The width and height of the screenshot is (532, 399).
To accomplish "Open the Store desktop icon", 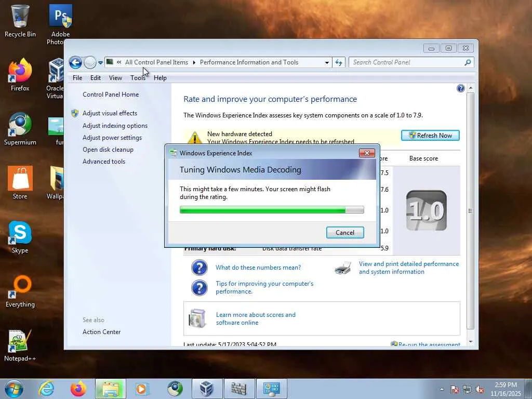I will point(20,182).
